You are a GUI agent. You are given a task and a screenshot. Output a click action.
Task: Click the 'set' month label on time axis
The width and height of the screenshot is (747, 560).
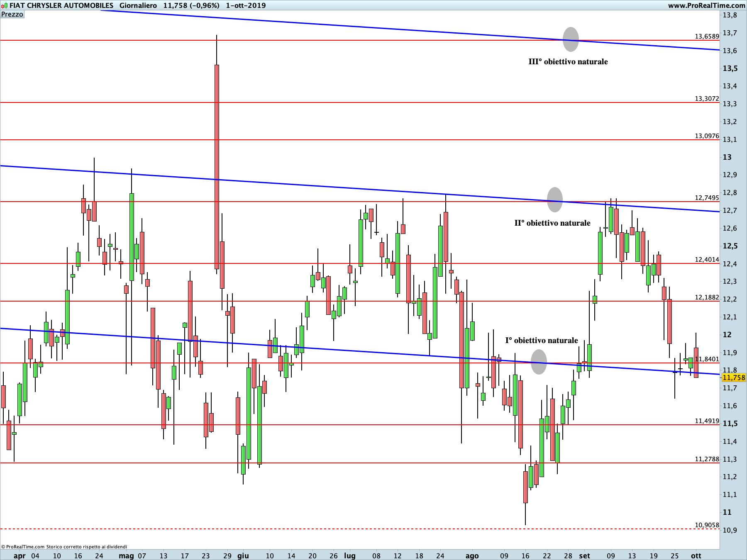(x=584, y=556)
